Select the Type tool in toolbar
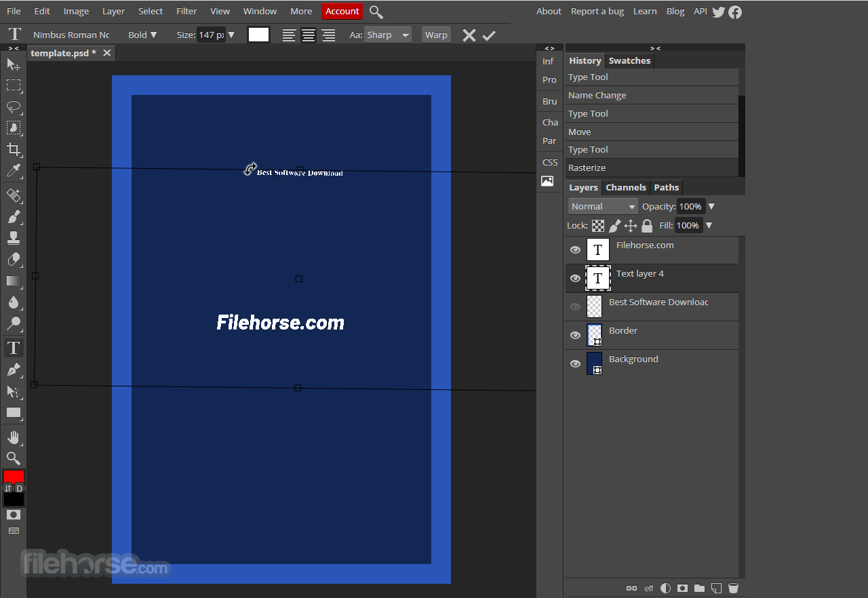 pyautogui.click(x=14, y=348)
